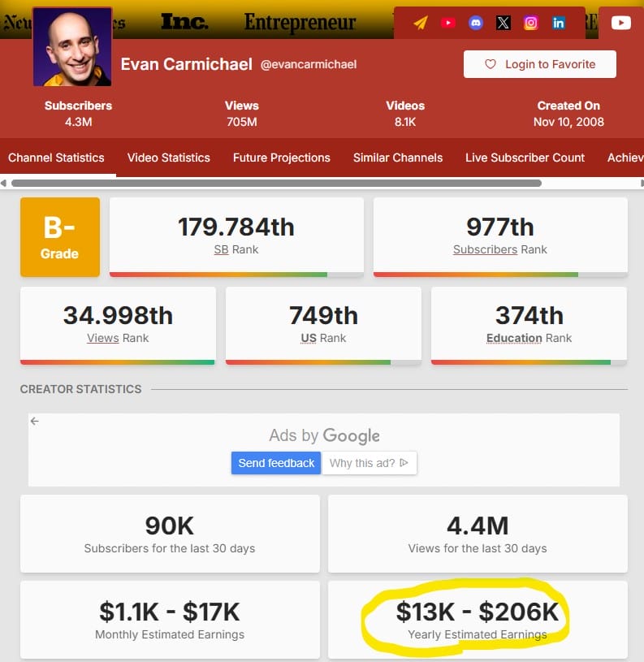This screenshot has height=662, width=644.
Task: Open the Telegram paper-plane icon link
Action: click(421, 23)
